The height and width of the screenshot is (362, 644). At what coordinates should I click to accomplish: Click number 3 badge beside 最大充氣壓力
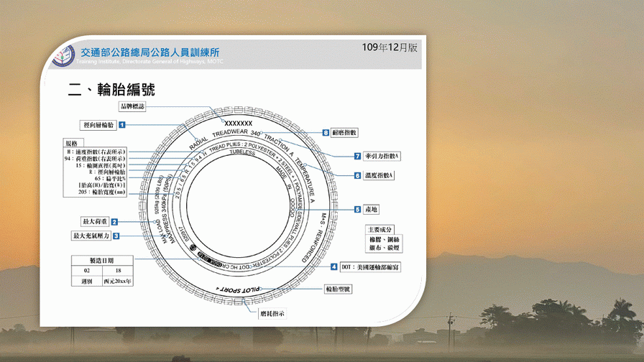pyautogui.click(x=116, y=236)
